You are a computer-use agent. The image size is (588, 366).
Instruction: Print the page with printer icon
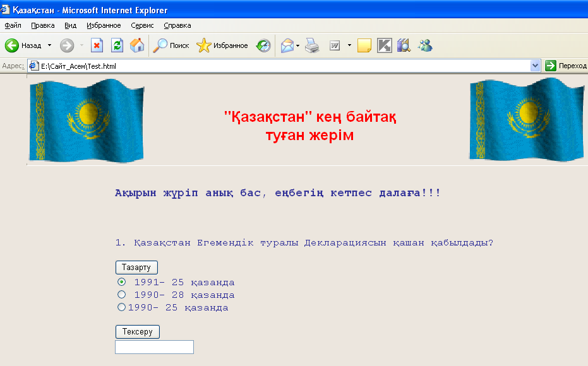(312, 45)
